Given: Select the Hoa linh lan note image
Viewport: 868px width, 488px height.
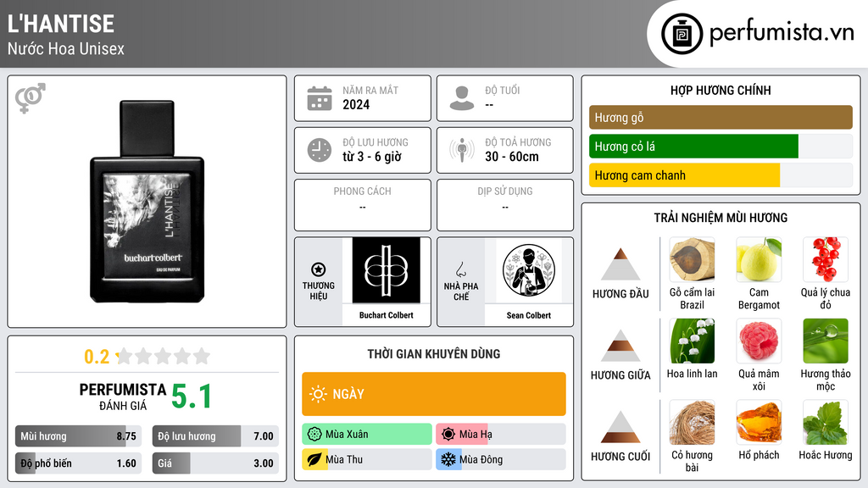Looking at the screenshot, I should click(x=692, y=341).
